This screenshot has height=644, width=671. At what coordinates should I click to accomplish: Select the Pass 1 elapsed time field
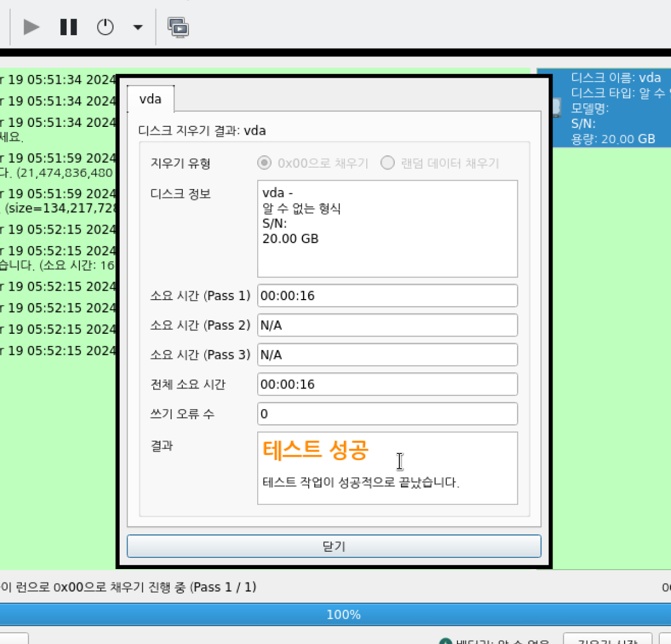click(x=387, y=295)
